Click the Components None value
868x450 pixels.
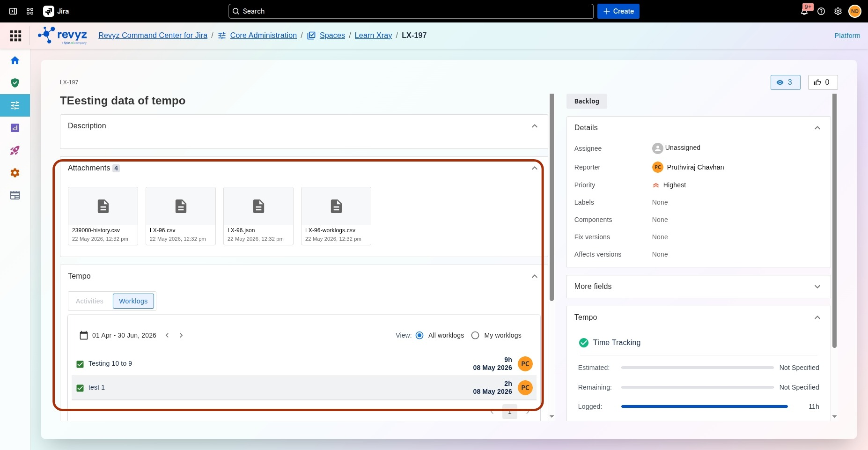coord(660,220)
